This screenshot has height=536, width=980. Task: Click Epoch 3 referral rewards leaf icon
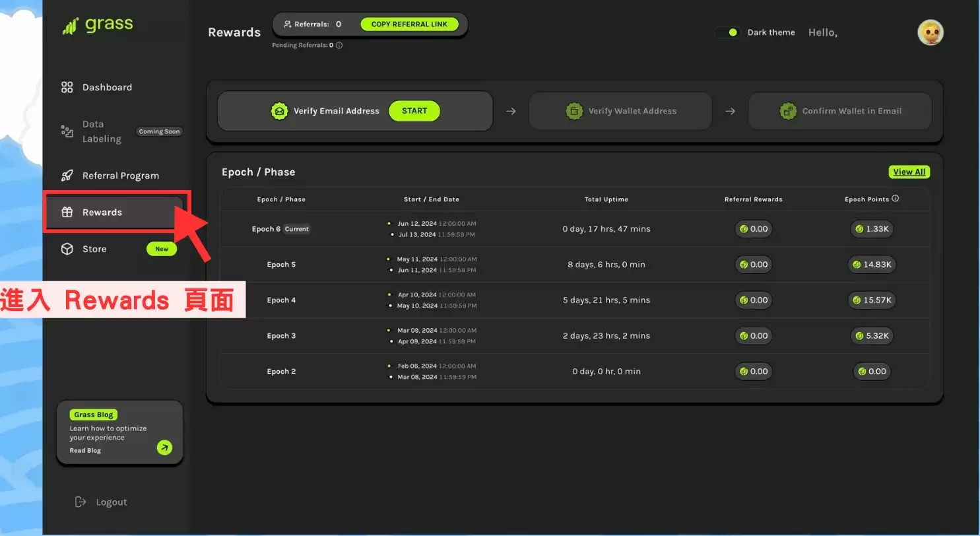pyautogui.click(x=744, y=336)
